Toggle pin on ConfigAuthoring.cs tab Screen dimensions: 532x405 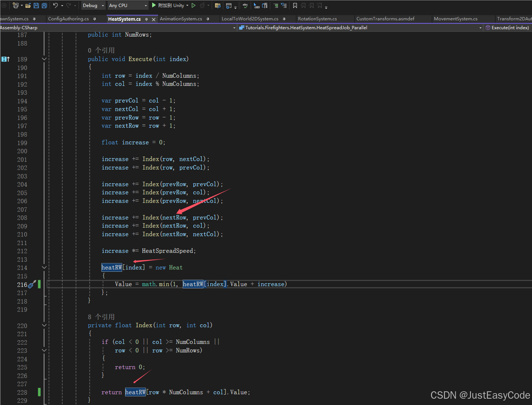(x=95, y=19)
